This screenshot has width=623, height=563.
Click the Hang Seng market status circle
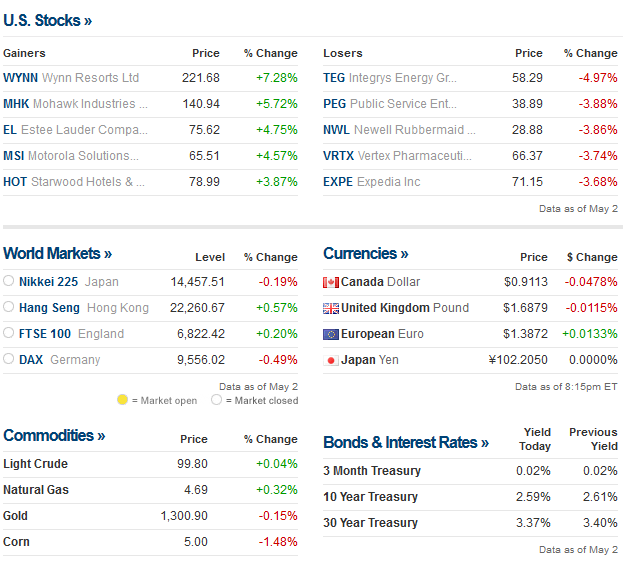coord(9,308)
